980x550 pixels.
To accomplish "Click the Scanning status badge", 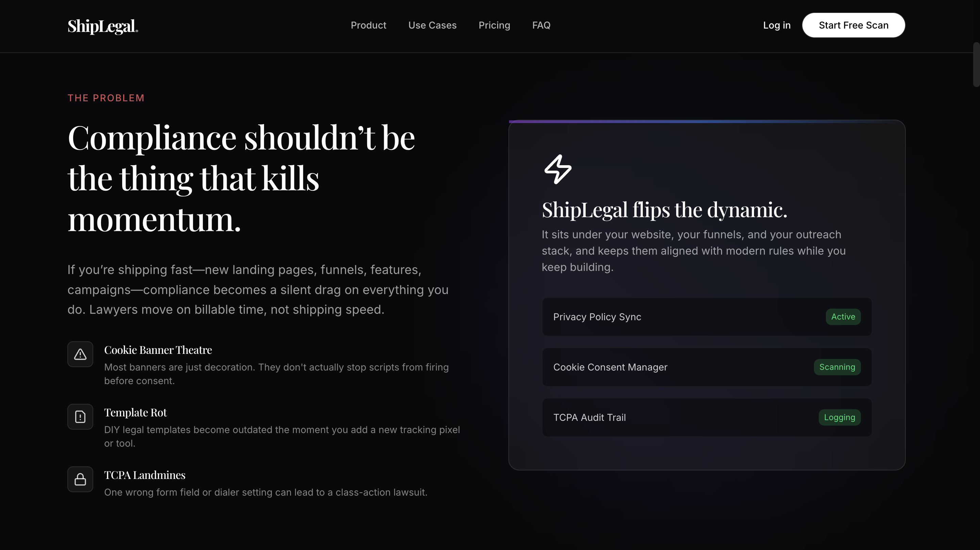I will coord(837,367).
